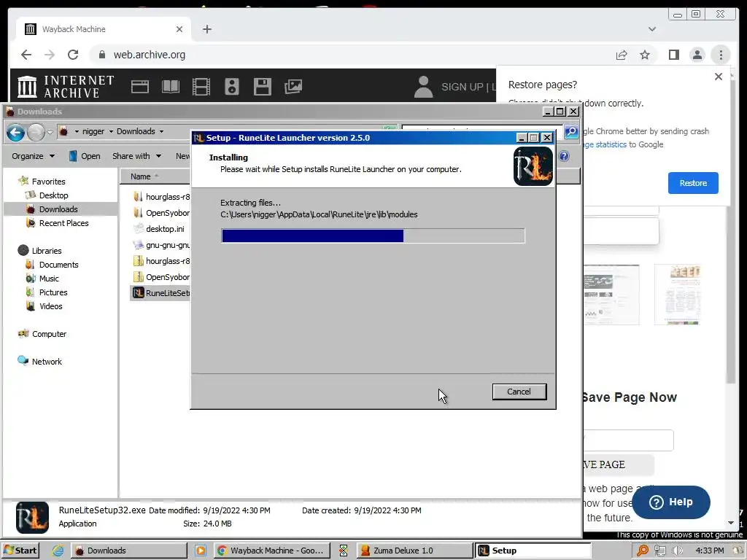Viewport: 747px width, 560px height.
Task: Expand dropdown arrow between user folder and Downloads
Action: pos(111,131)
